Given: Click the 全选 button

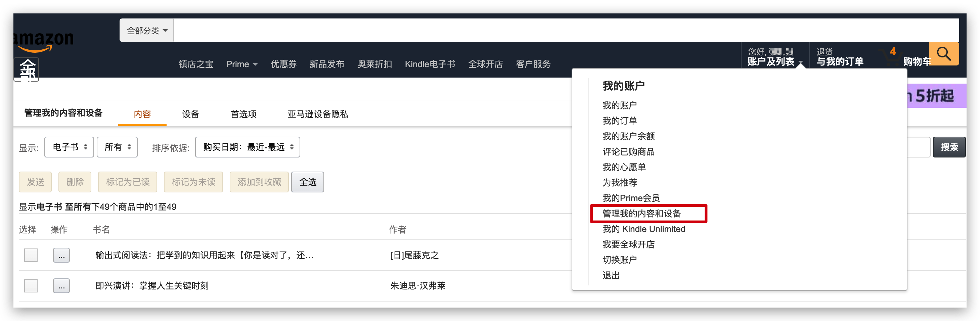Looking at the screenshot, I should click(x=308, y=182).
